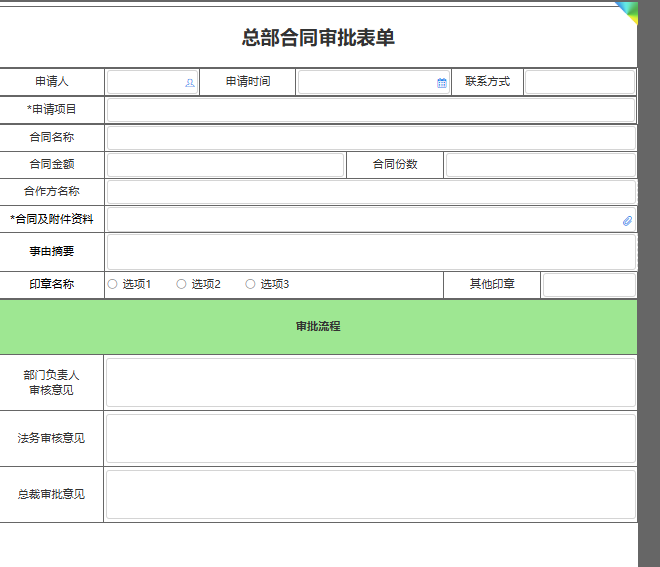This screenshot has height=567, width=660.
Task: Focus the 申请人 input field
Action: point(152,82)
